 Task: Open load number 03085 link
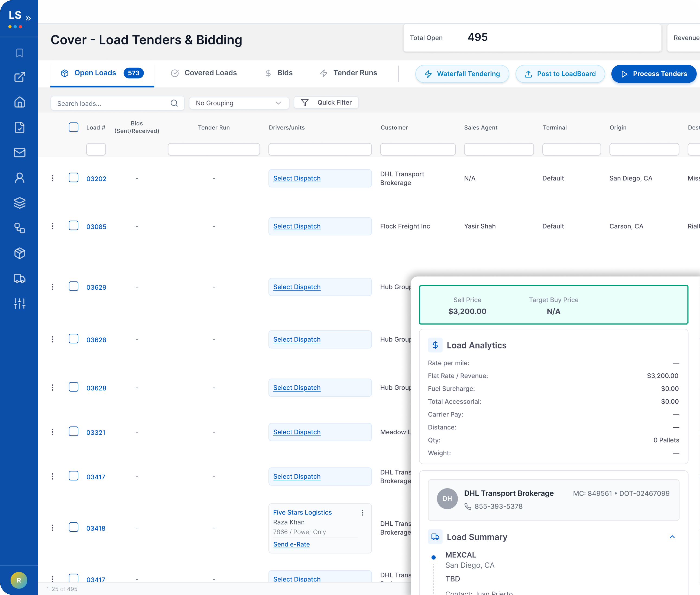(x=96, y=227)
